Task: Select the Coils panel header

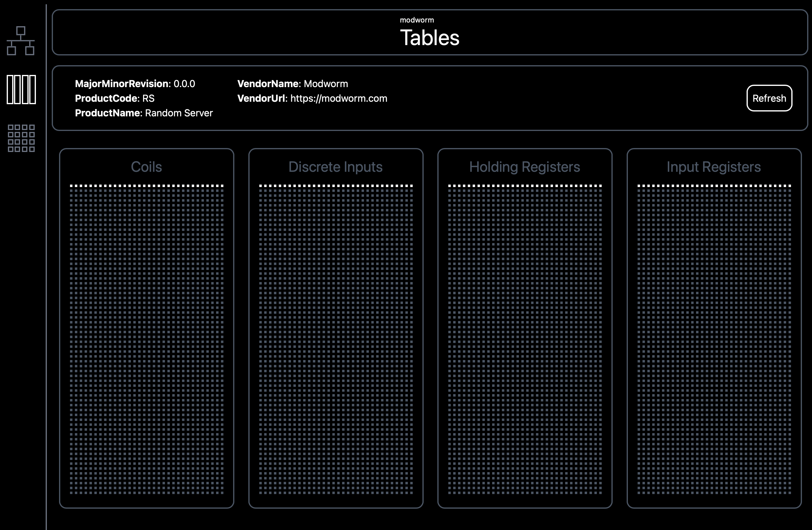Action: coord(146,167)
